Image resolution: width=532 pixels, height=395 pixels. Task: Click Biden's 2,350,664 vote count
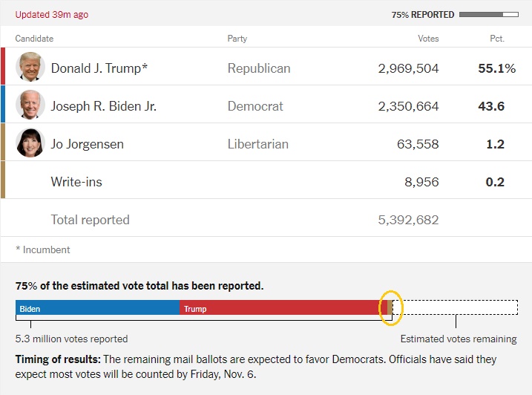pyautogui.click(x=408, y=106)
